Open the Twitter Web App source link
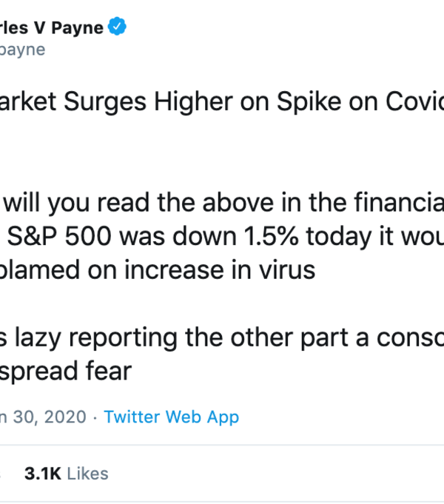 171,417
